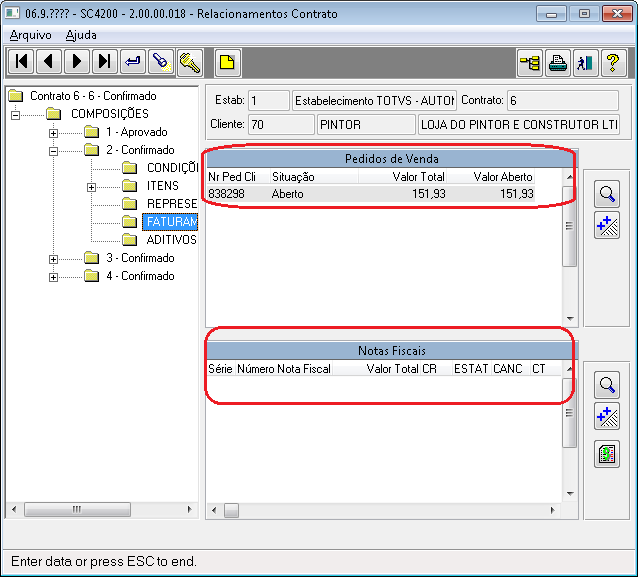Select the CONDIÇÕI tree item
The width and height of the screenshot is (638, 577).
pos(172,168)
